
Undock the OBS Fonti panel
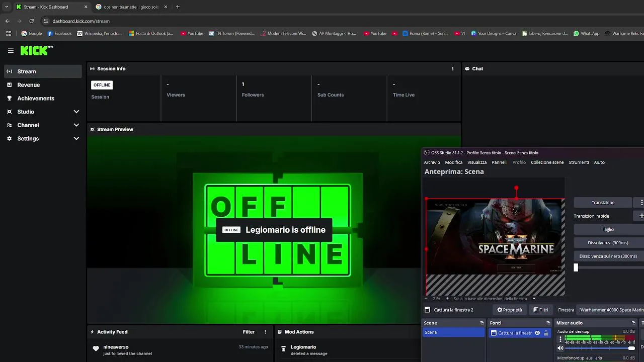pos(548,323)
